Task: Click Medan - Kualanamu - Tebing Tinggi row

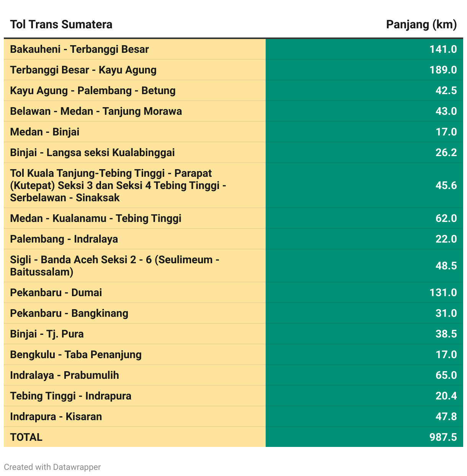Action: (233, 218)
